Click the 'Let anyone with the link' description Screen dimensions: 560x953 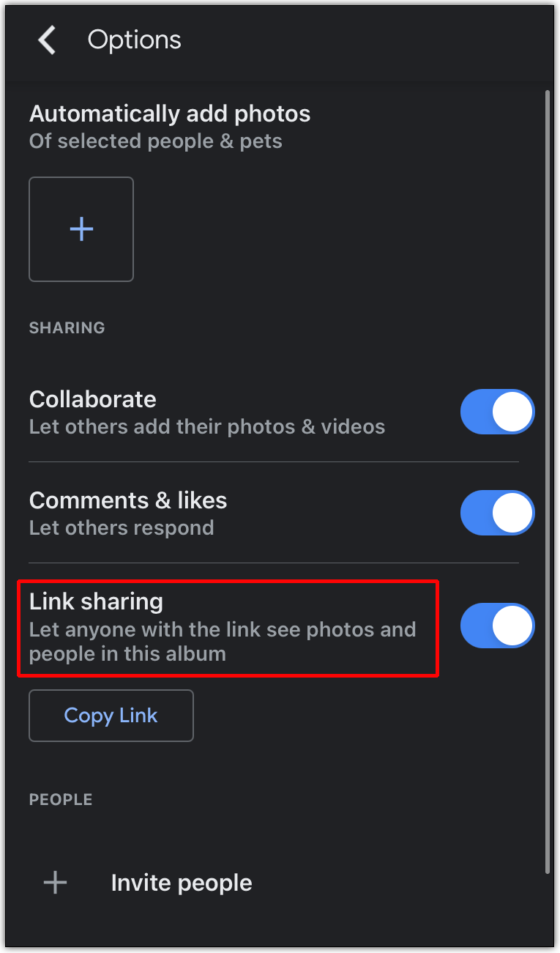tap(223, 641)
